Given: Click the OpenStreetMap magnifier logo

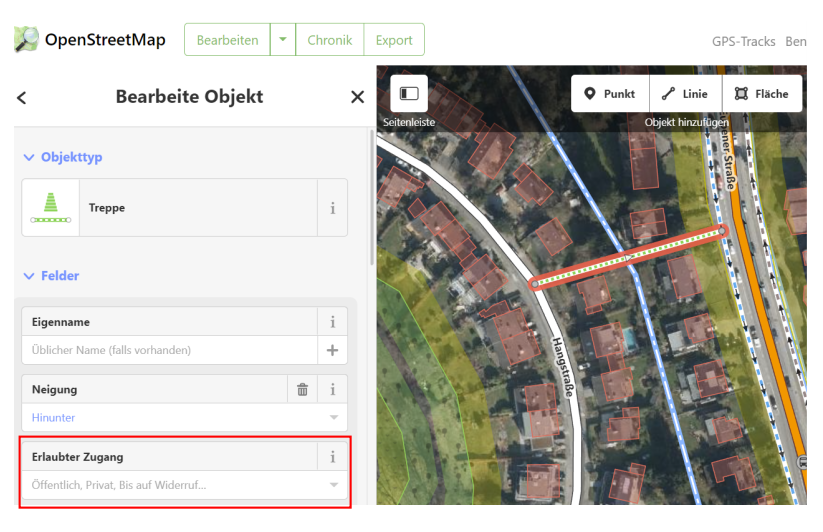Looking at the screenshot, I should tap(27, 39).
